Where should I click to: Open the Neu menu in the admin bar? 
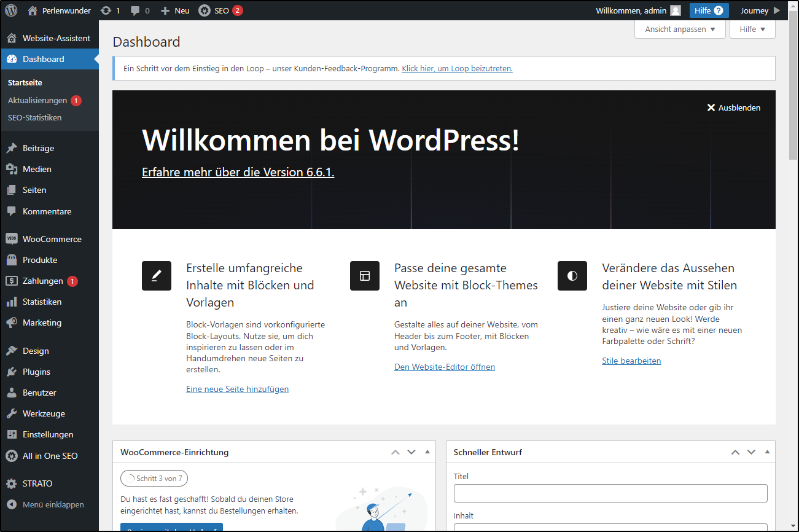(174, 10)
